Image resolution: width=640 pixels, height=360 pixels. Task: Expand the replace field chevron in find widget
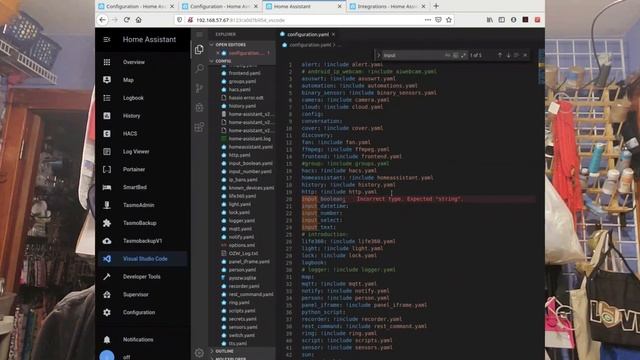[x=378, y=55]
